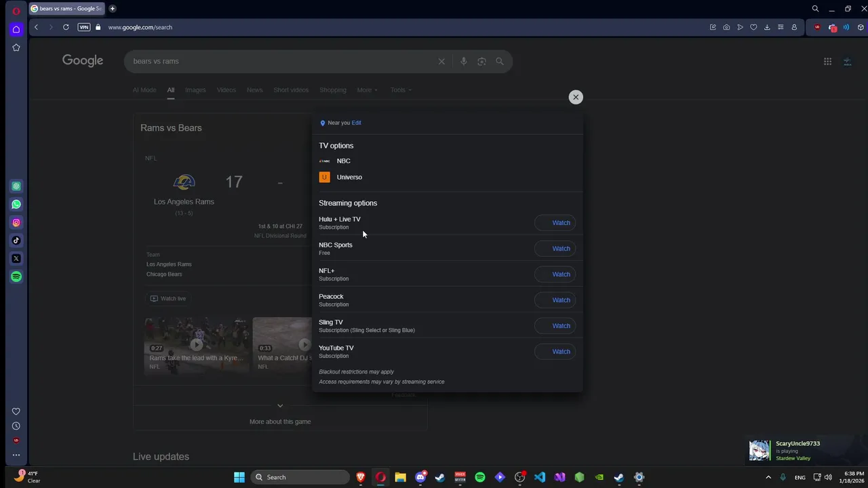Open the downloads icon in address bar
This screenshot has width=868, height=488.
coord(767,27)
